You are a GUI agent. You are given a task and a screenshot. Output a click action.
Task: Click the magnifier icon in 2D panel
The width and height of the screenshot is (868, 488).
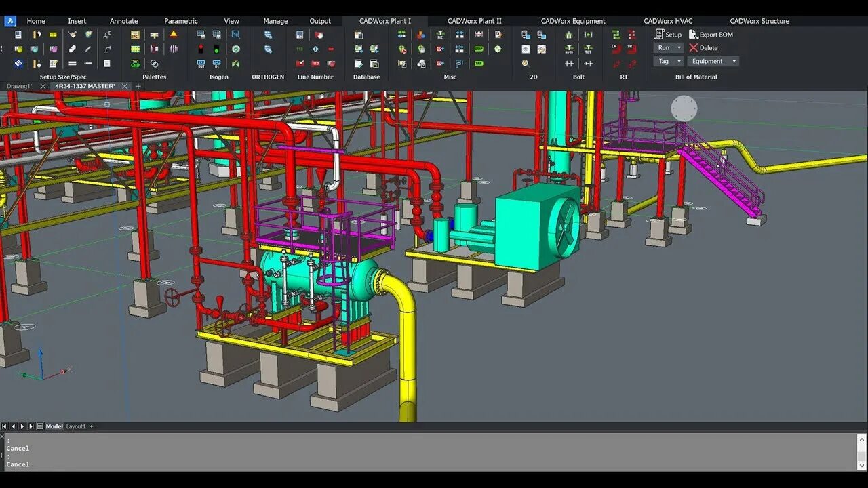click(x=526, y=64)
